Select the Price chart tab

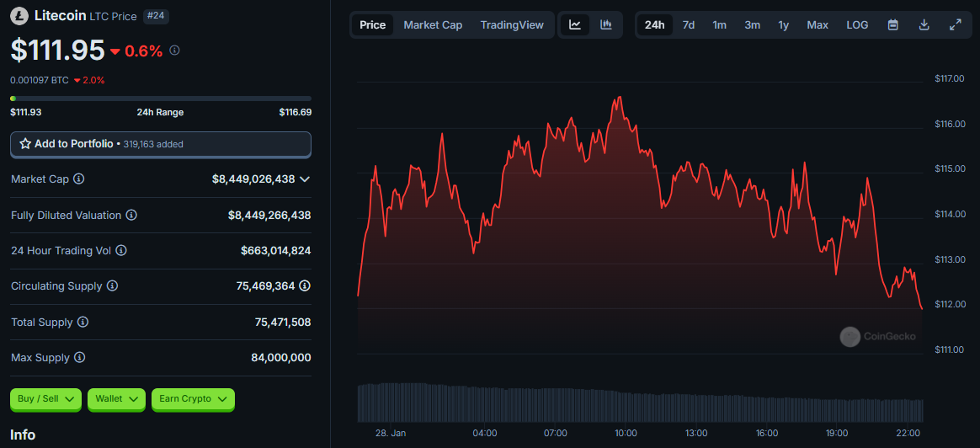[372, 25]
